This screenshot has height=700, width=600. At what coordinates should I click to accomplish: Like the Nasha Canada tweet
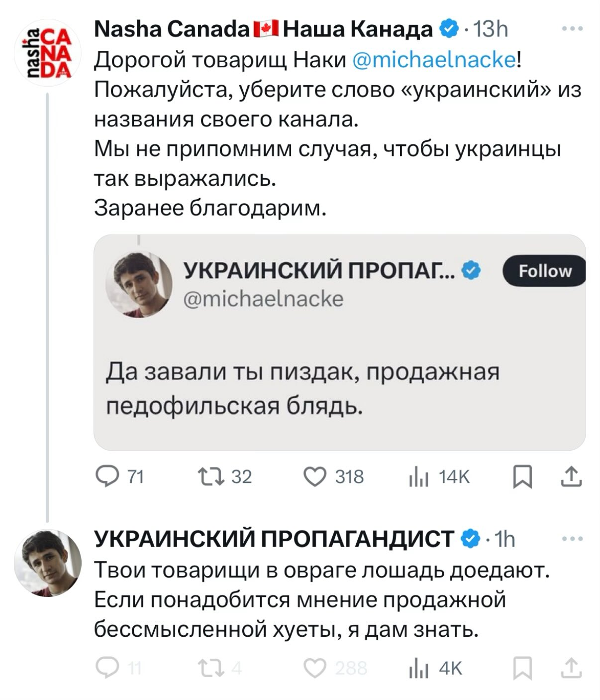(x=315, y=477)
